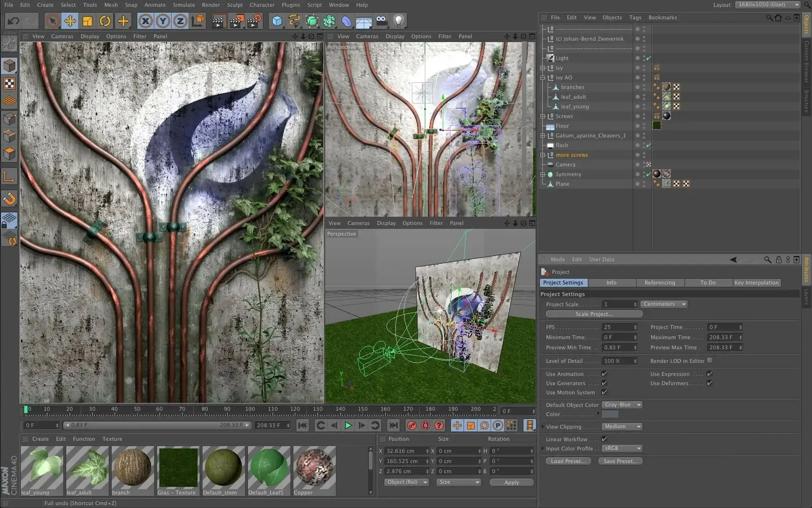Click the Render View clapperboard icon
The image size is (812, 508).
(219, 21)
